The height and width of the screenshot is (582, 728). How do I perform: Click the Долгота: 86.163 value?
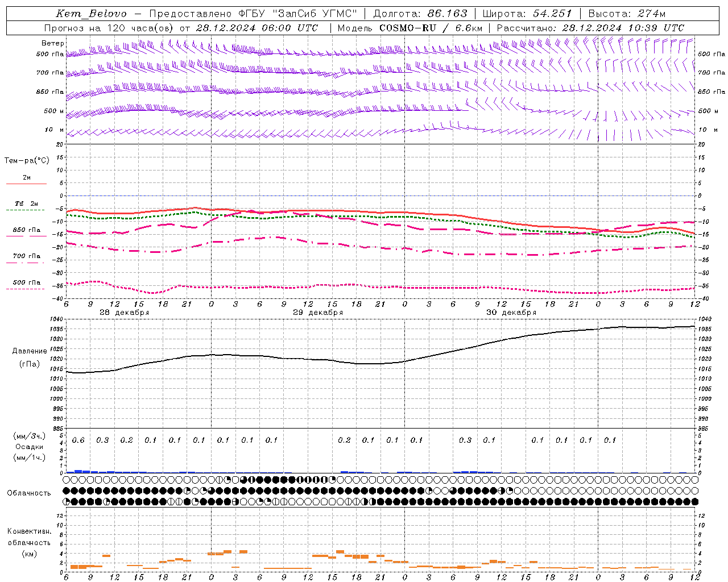(420, 14)
